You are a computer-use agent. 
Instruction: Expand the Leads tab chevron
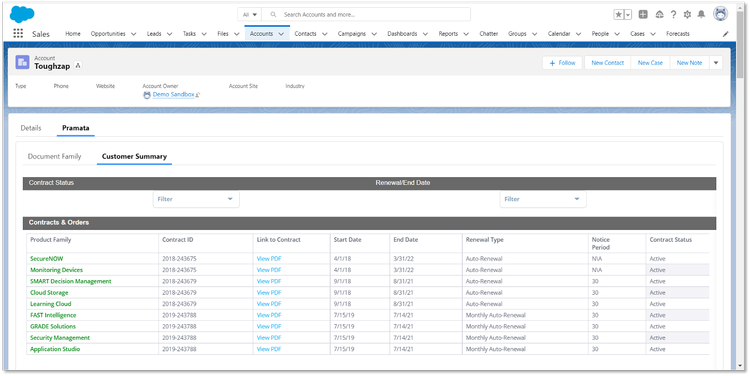169,34
